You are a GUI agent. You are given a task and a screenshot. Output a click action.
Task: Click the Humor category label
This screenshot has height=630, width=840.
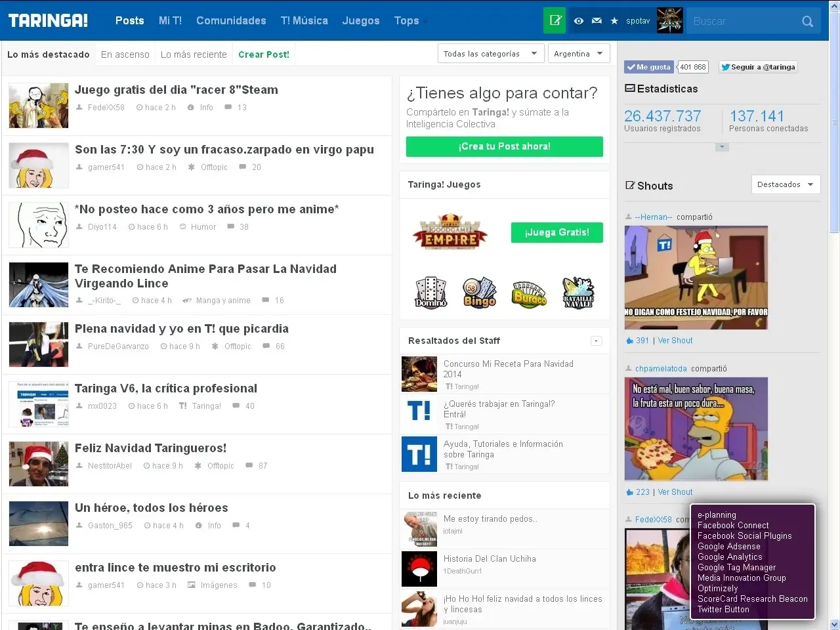point(203,227)
